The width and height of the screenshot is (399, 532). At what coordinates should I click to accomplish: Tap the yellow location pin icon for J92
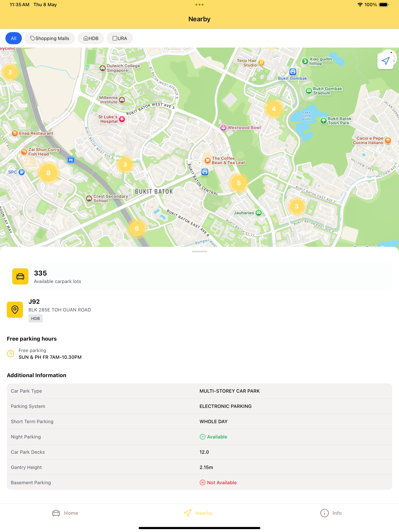(15, 309)
